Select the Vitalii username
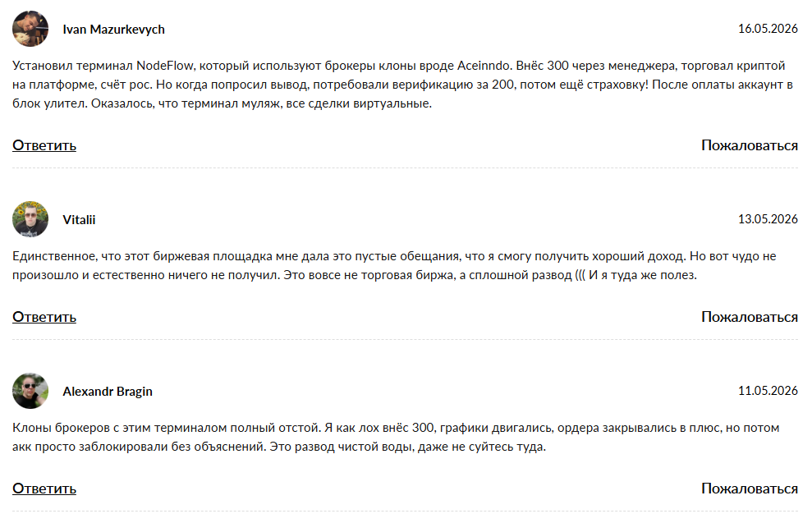 (80, 220)
